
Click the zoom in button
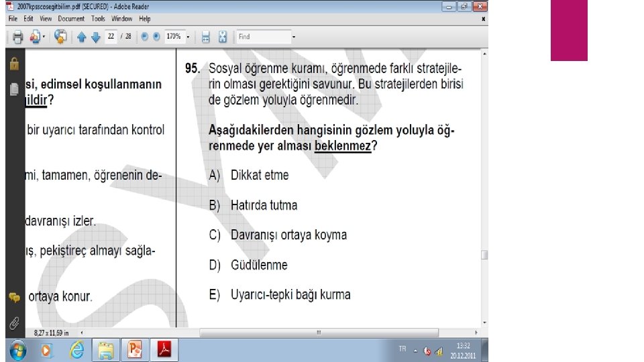156,36
